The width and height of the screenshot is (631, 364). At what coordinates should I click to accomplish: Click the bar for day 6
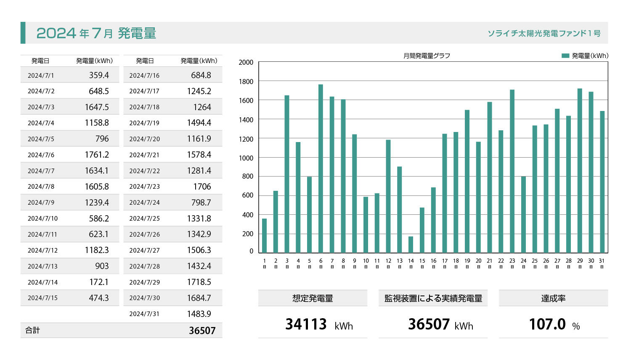pos(321,169)
